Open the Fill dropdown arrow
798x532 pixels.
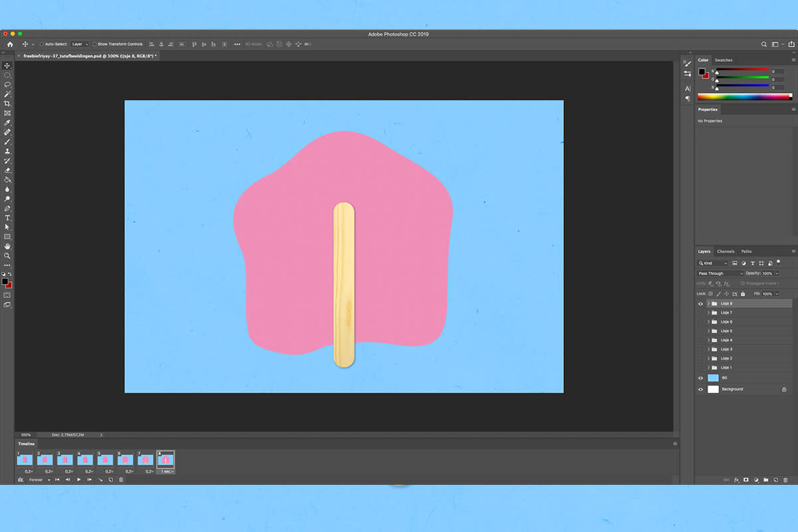pos(777,294)
